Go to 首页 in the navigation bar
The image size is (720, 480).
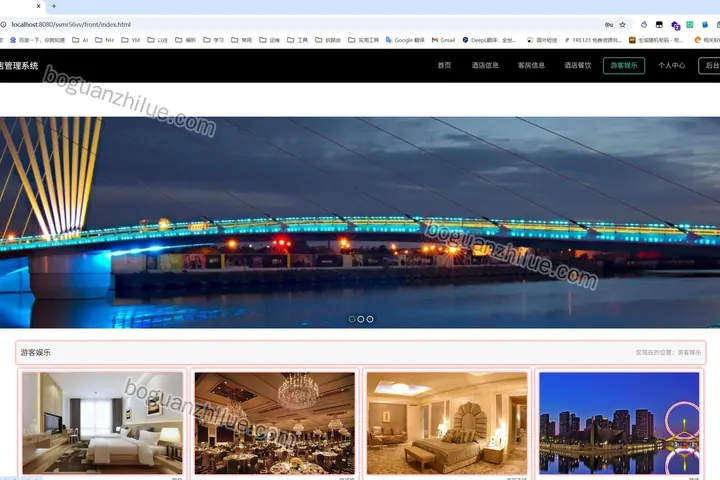tap(444, 65)
